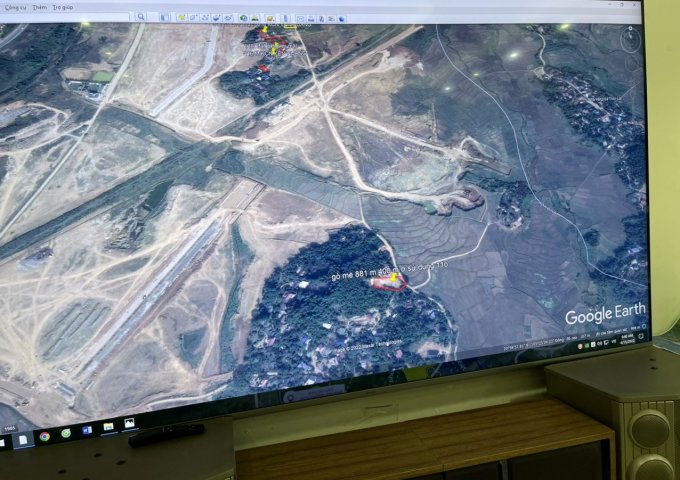Click the red placemark near the gò mè label
The height and width of the screenshot is (480, 680).
pos(386,283)
